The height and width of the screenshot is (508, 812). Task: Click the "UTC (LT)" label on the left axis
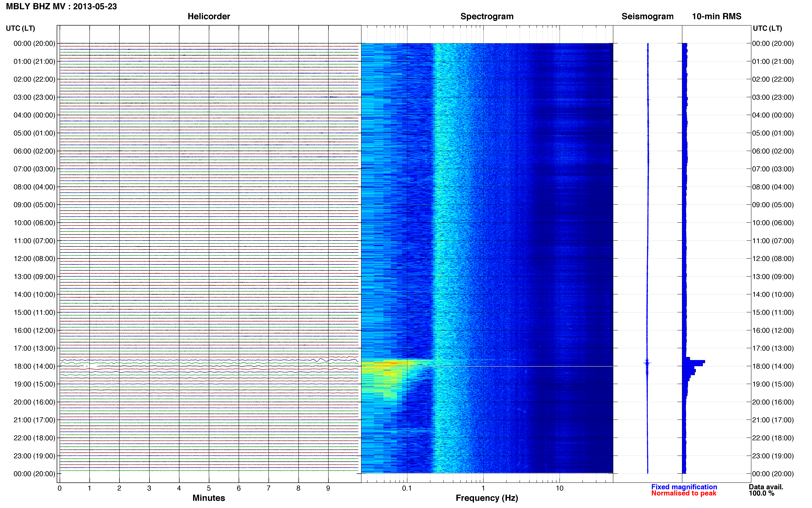(x=21, y=28)
